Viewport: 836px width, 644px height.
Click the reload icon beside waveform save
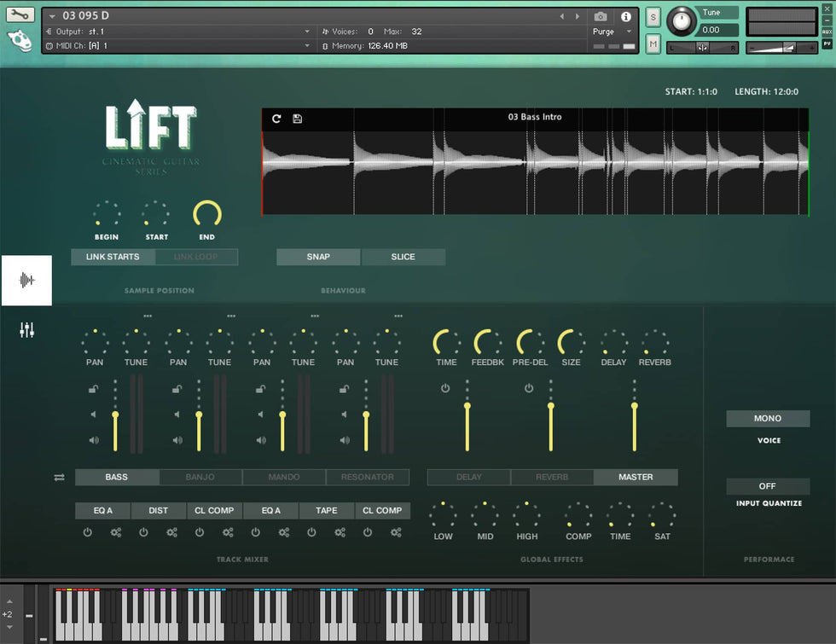[x=276, y=119]
